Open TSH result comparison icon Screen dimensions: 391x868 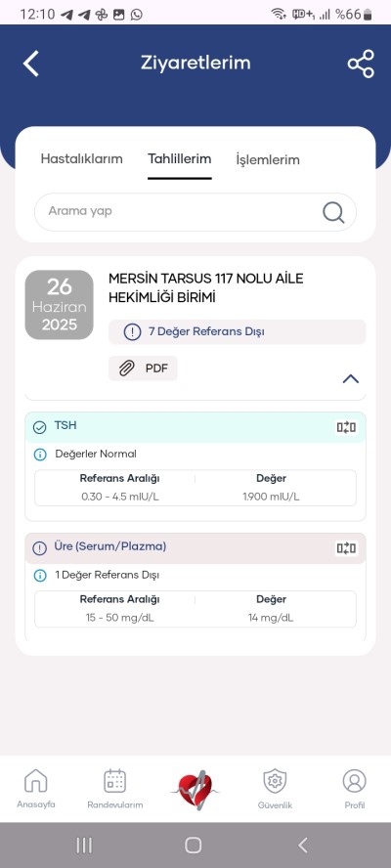[346, 427]
